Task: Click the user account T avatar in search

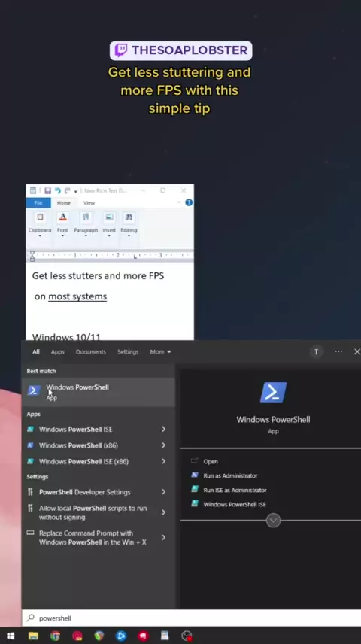Action: tap(316, 351)
